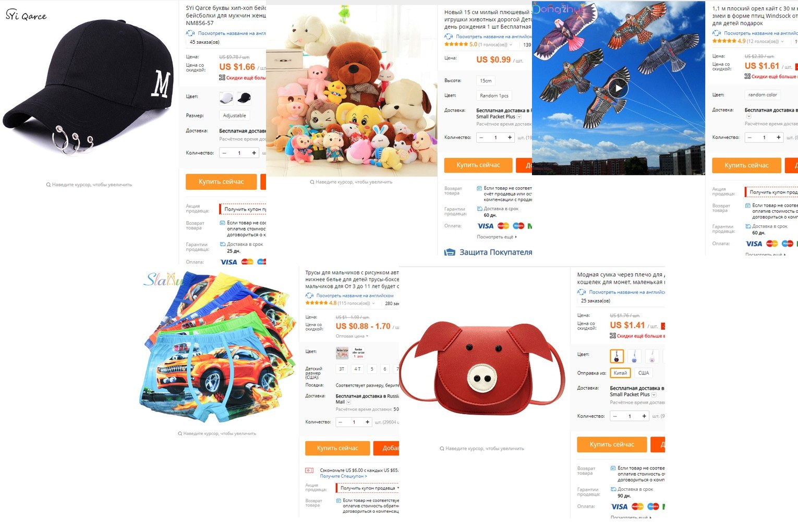Increase quantity for the baseball cap
This screenshot has height=532, width=798.
point(254,153)
